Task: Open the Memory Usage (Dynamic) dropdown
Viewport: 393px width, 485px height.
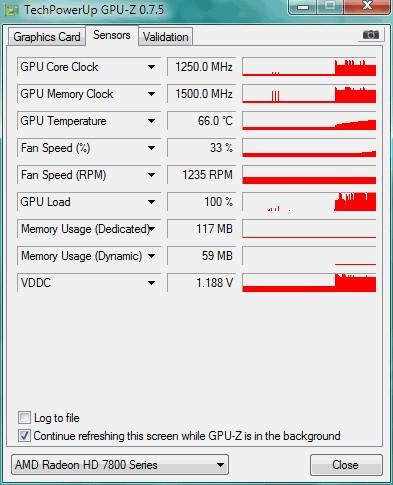Action: [x=151, y=256]
